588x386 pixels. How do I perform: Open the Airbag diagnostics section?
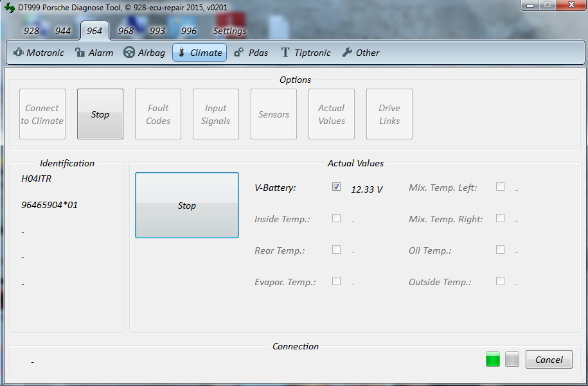point(144,53)
